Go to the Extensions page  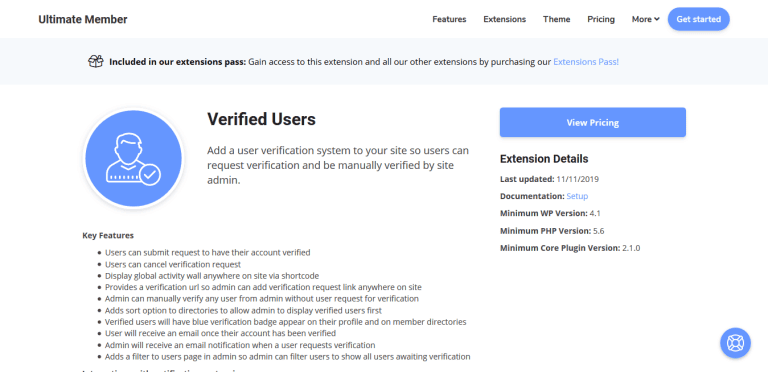tap(504, 19)
